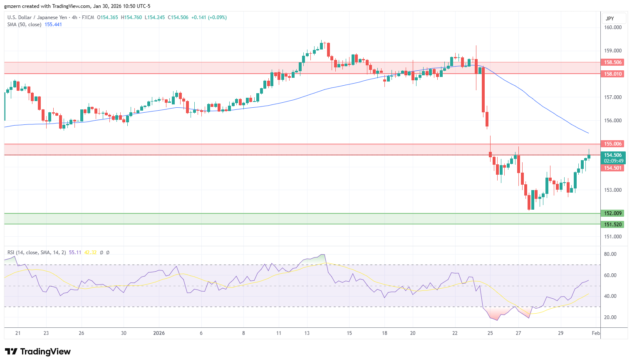Click the date 13 on the time axis
The width and height of the screenshot is (632, 364).
[307, 333]
